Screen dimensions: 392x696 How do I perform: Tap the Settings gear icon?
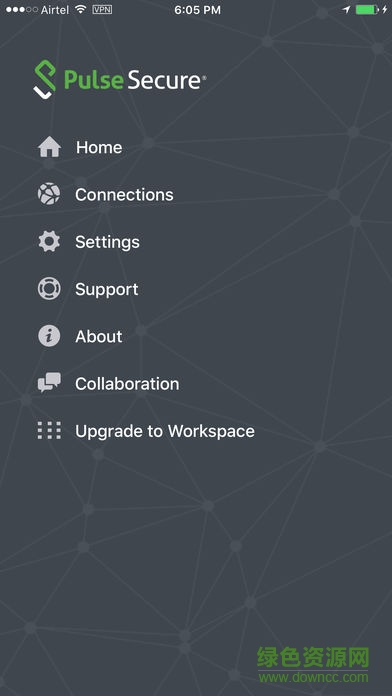49,241
